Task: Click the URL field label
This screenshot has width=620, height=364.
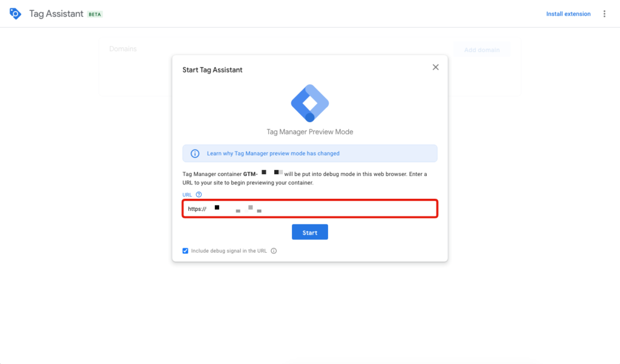Action: pyautogui.click(x=187, y=195)
